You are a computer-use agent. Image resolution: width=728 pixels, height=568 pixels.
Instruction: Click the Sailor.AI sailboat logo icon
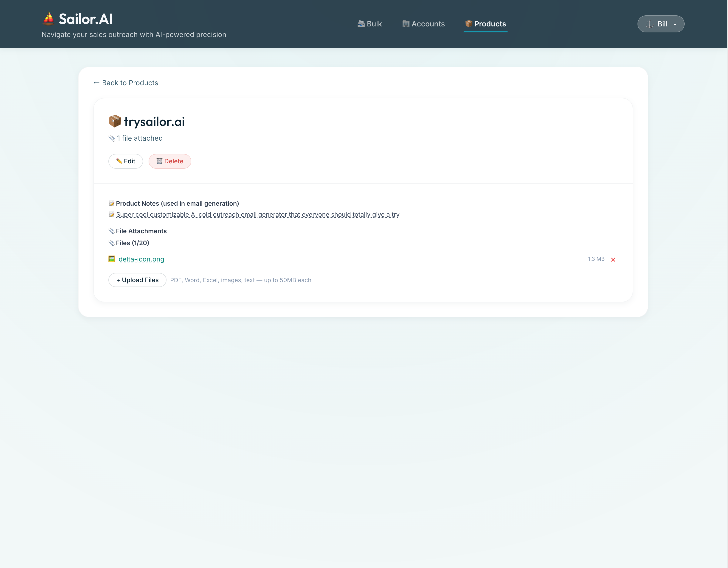(x=49, y=19)
